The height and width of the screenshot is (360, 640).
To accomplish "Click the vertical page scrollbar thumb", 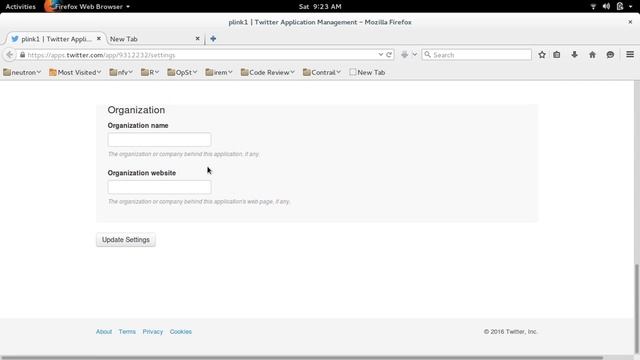I will tap(636, 308).
